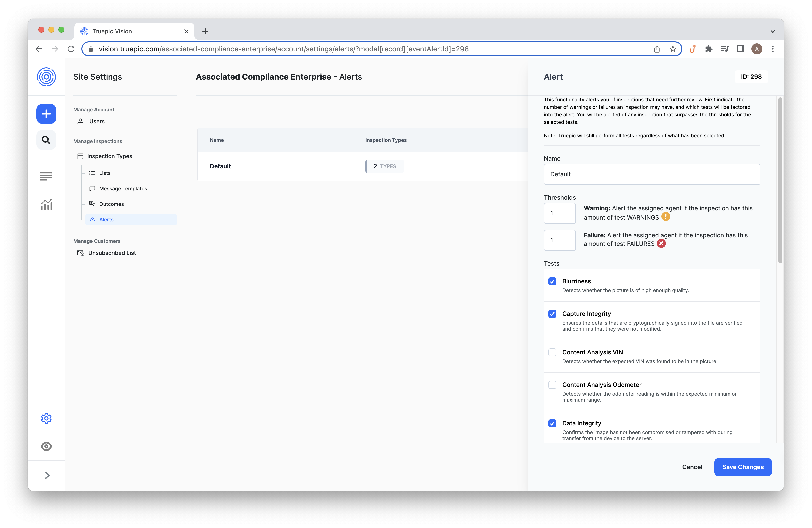Open a new tab with the plus button

coord(205,31)
